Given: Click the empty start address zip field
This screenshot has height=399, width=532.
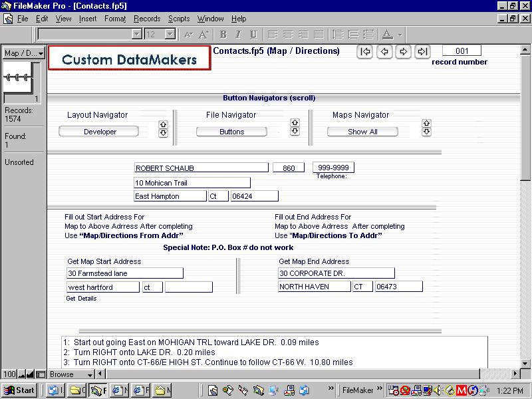Looking at the screenshot, I should tap(189, 287).
